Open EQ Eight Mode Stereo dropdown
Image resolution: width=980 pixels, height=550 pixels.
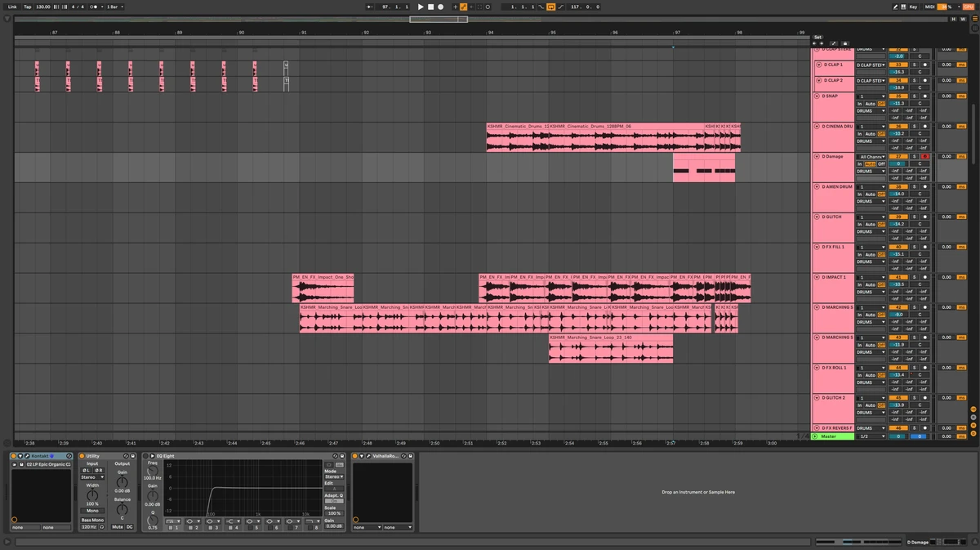coord(333,476)
